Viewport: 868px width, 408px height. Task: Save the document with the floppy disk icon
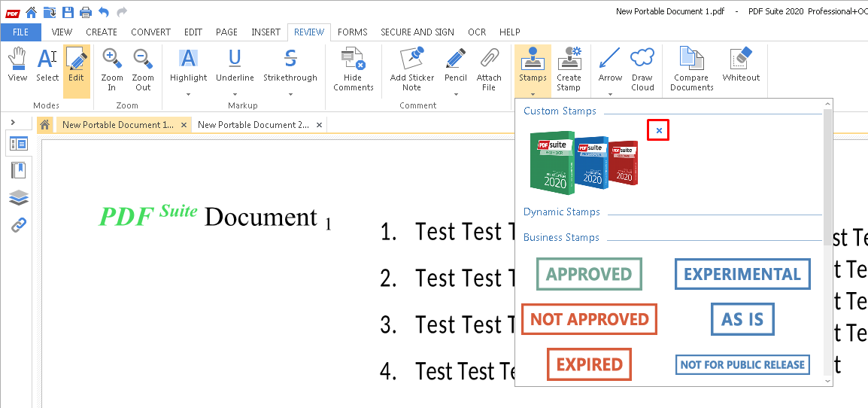point(68,11)
